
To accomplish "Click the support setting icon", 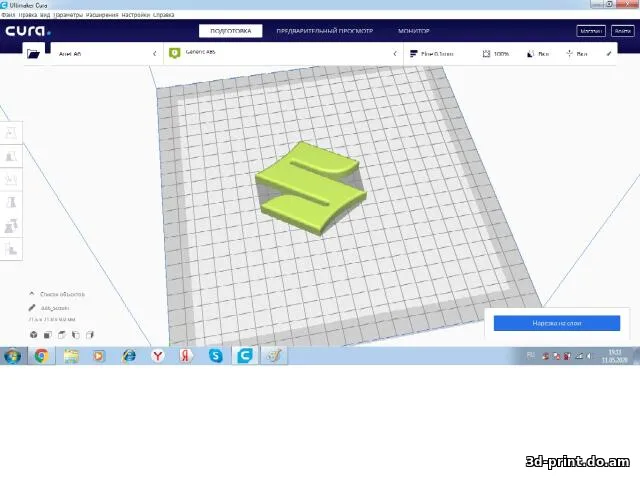I will click(x=531, y=53).
